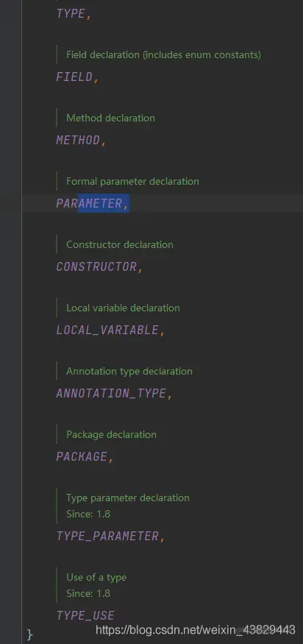Click the ANNOTATION_TYPE constant
The image size is (303, 644).
click(x=111, y=393)
